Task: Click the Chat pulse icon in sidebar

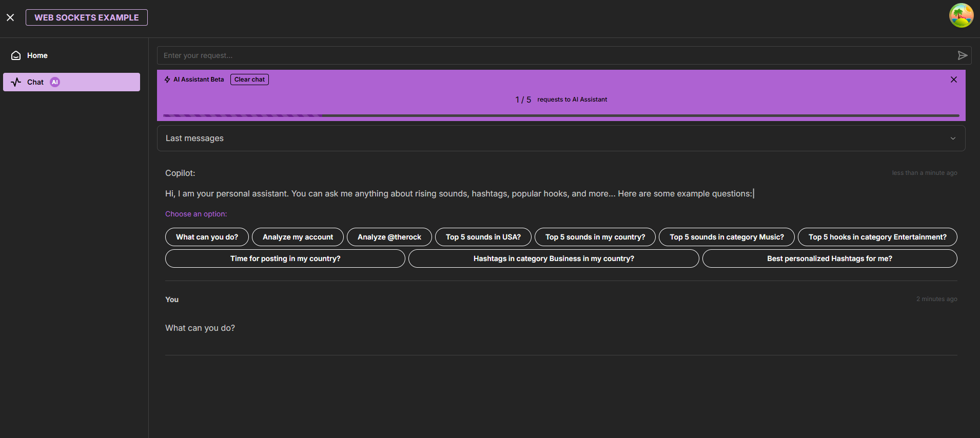Action: (16, 82)
